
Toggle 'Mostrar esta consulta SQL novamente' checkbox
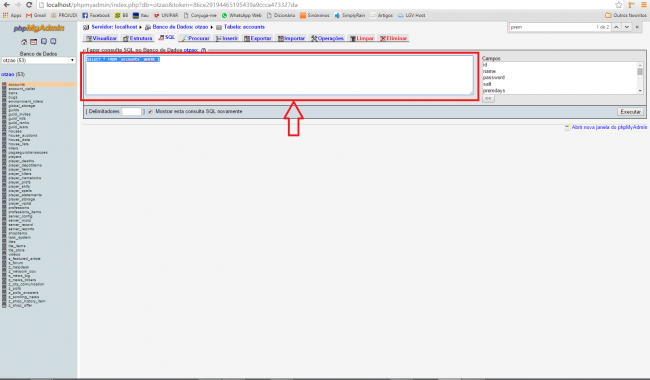pos(150,111)
